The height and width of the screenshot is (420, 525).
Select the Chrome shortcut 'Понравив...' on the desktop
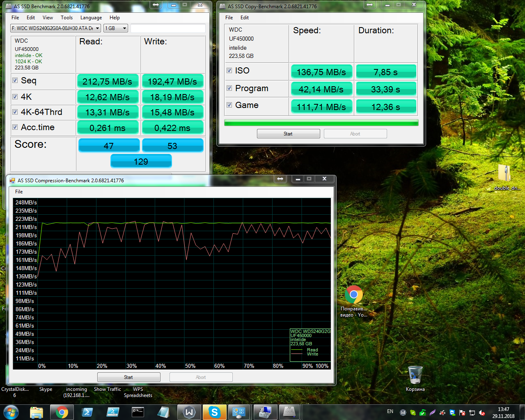click(354, 301)
